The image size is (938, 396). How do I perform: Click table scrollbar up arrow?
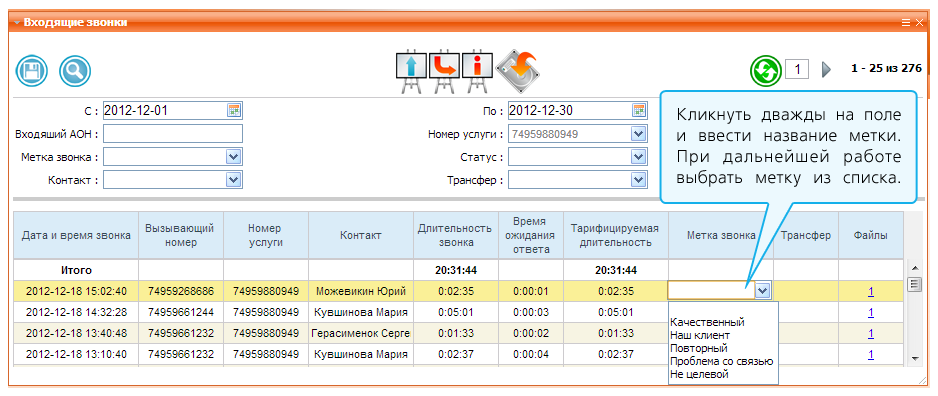click(915, 267)
